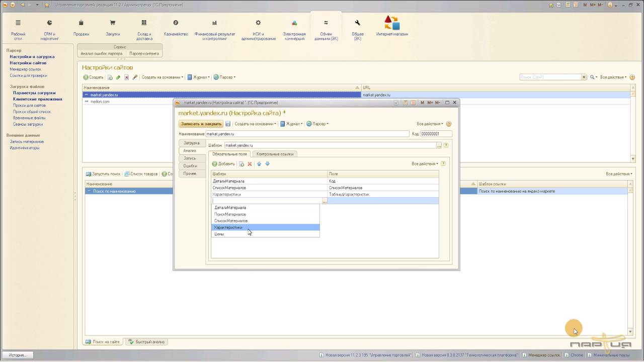Select Цены in dropdown list
Image resolution: width=644 pixels, height=362 pixels.
point(265,234)
